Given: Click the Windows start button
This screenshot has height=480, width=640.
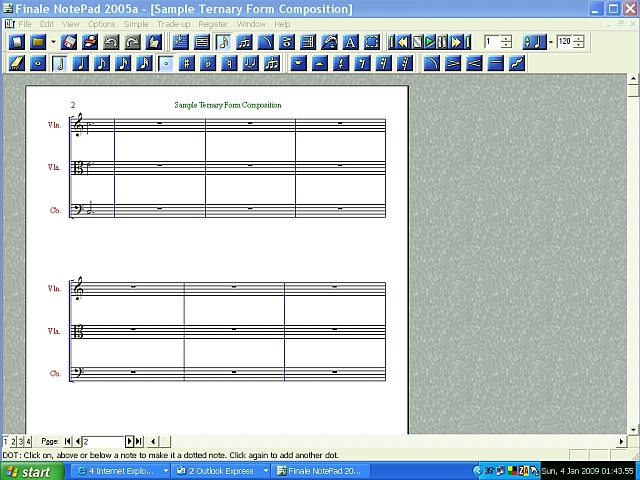Looking at the screenshot, I should 32,471.
